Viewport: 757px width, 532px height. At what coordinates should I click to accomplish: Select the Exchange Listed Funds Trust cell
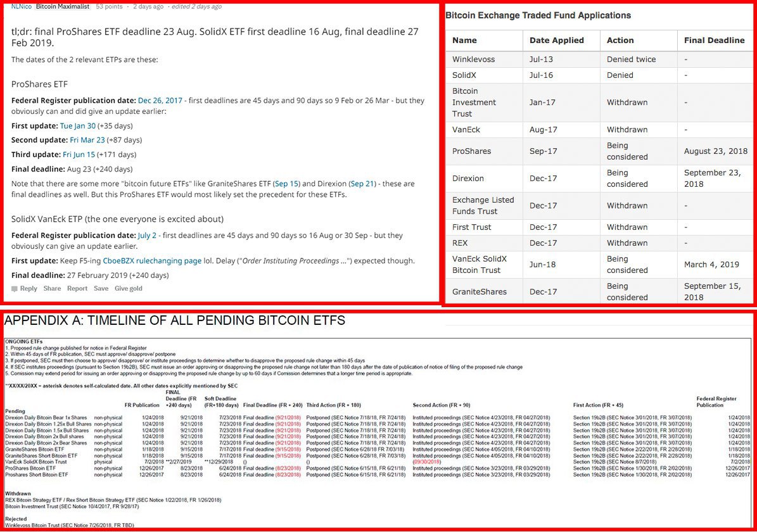(483, 206)
